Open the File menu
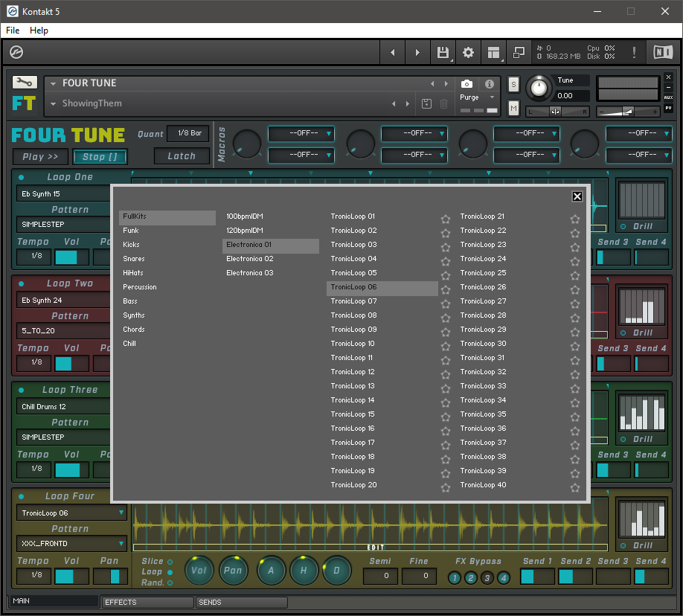 click(13, 31)
